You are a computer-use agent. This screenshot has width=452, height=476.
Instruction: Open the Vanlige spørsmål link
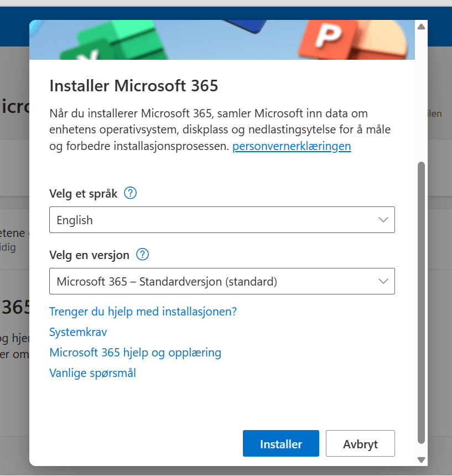coord(92,373)
